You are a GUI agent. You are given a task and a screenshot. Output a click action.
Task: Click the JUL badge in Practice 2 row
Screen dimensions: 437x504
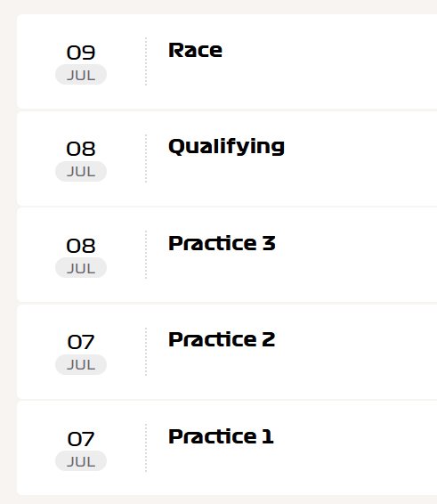click(x=81, y=364)
